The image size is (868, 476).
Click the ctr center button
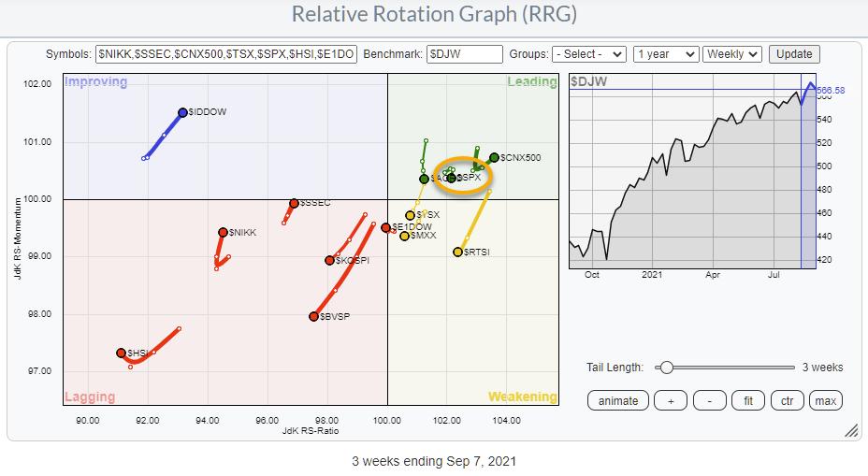[787, 401]
